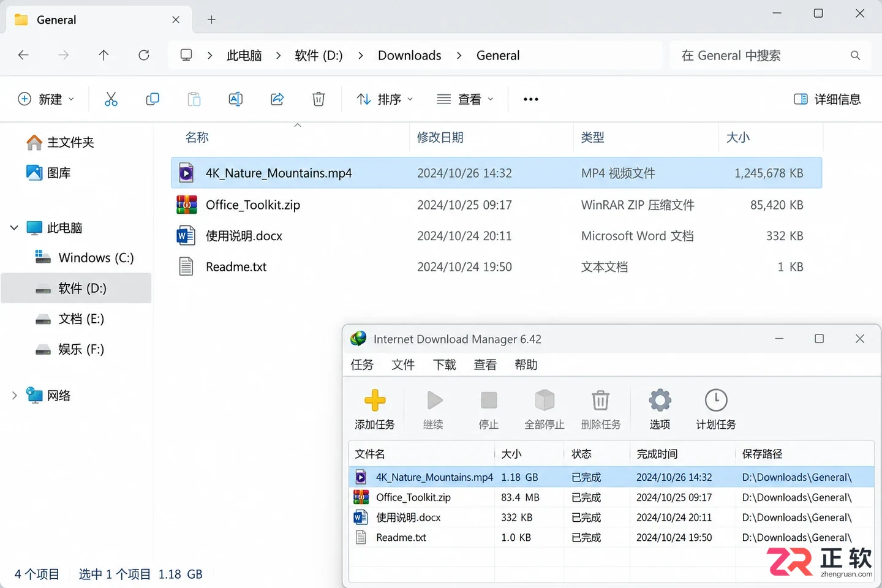Open the File (文件) menu in IDM
Viewport: 882px width, 588px height.
(x=403, y=365)
